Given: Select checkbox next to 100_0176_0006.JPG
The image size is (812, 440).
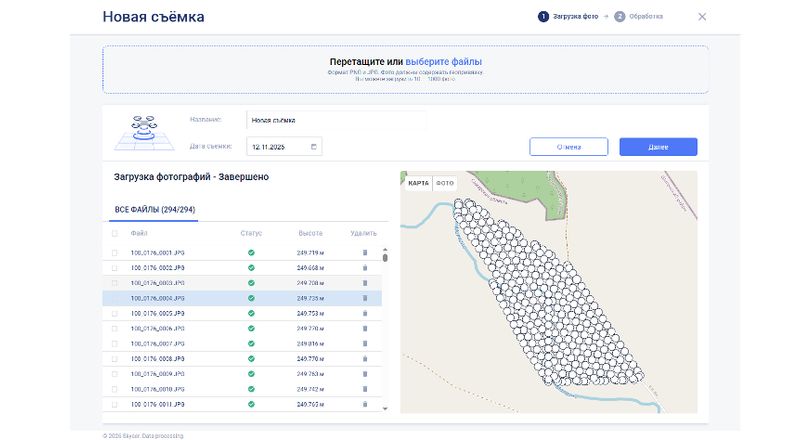Looking at the screenshot, I should coord(114,328).
